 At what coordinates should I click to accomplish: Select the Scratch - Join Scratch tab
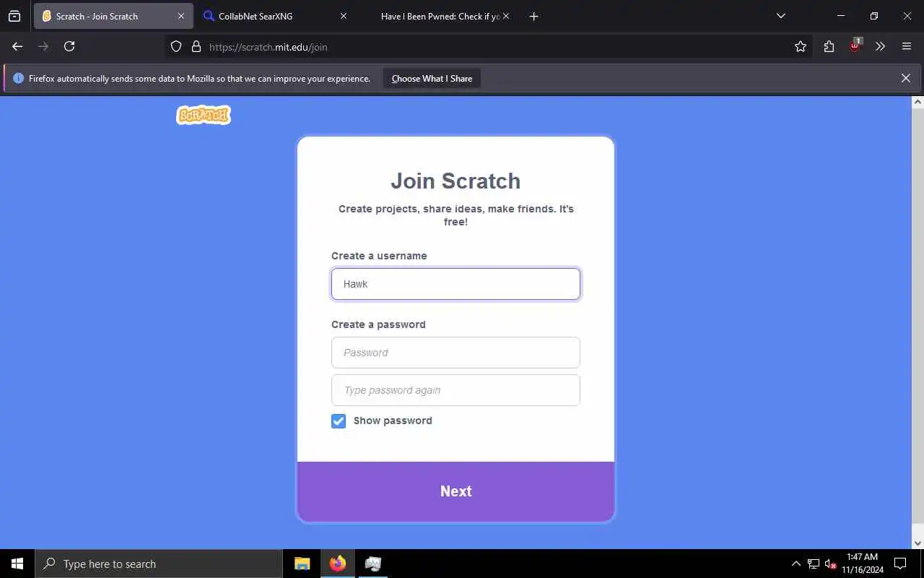113,16
